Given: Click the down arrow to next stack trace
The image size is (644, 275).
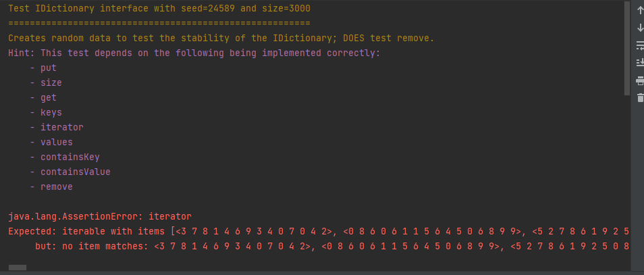Looking at the screenshot, I should pos(640,28).
